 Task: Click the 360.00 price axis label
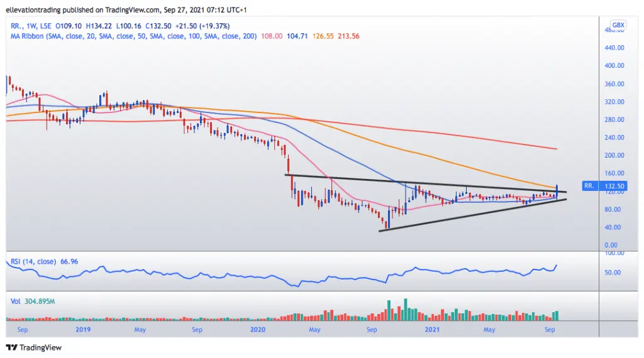click(614, 84)
